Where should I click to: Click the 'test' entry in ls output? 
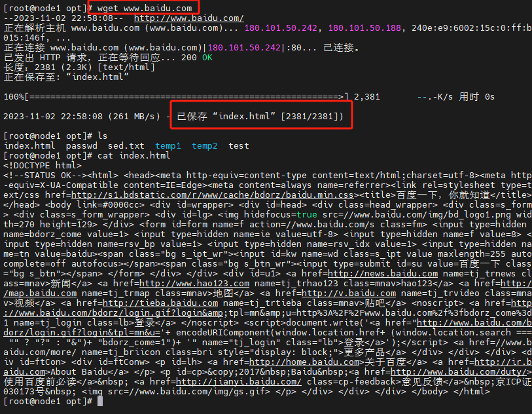[x=239, y=145]
